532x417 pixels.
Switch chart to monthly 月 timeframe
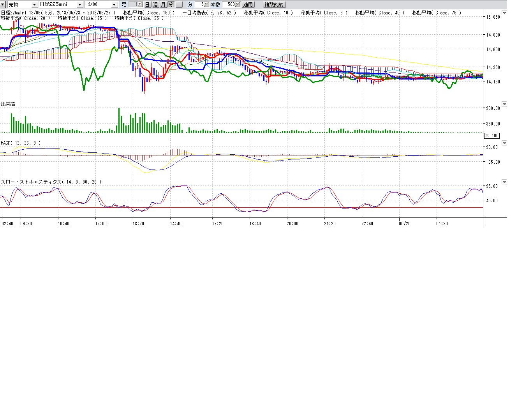163,5
